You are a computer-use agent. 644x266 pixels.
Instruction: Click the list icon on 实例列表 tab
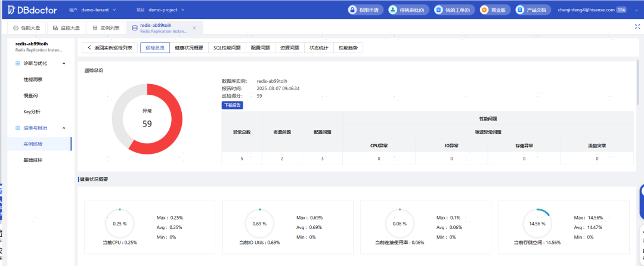(x=95, y=28)
